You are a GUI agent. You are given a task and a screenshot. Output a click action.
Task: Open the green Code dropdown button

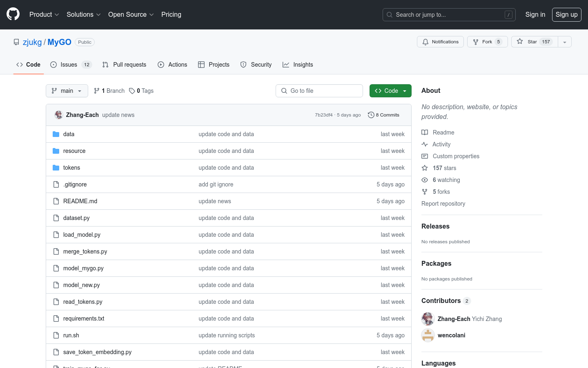(x=390, y=91)
